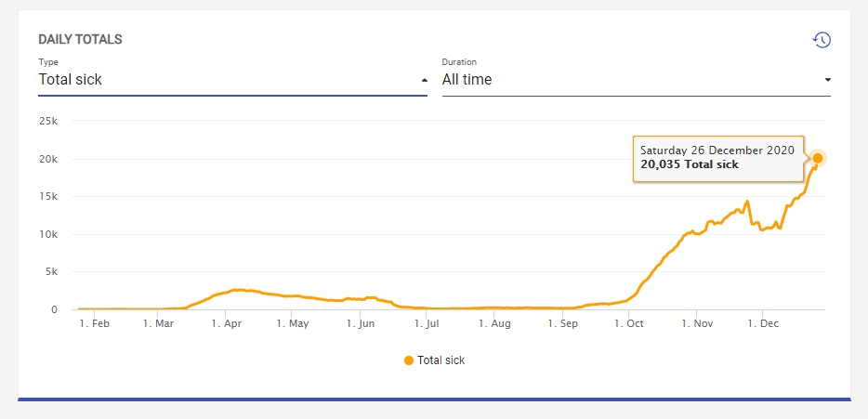The image size is (868, 419).
Task: Click the 20,035 Total sick tooltip
Action: [x=717, y=158]
